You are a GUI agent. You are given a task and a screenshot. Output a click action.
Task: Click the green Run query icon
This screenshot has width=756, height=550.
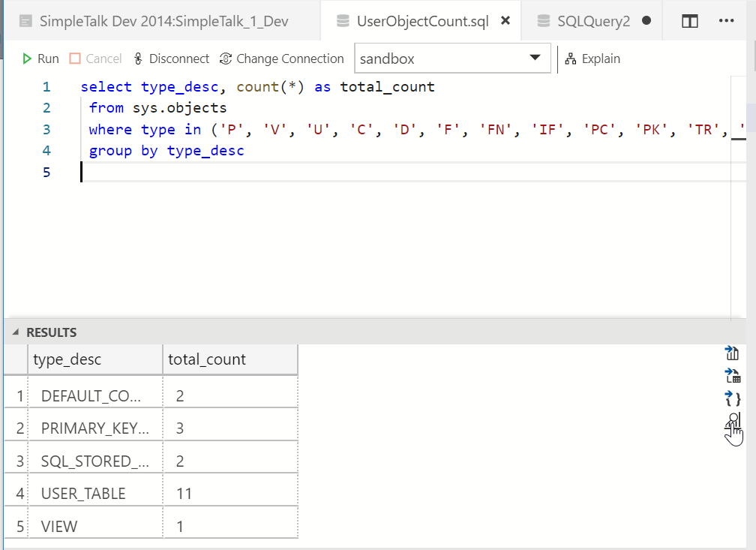27,59
